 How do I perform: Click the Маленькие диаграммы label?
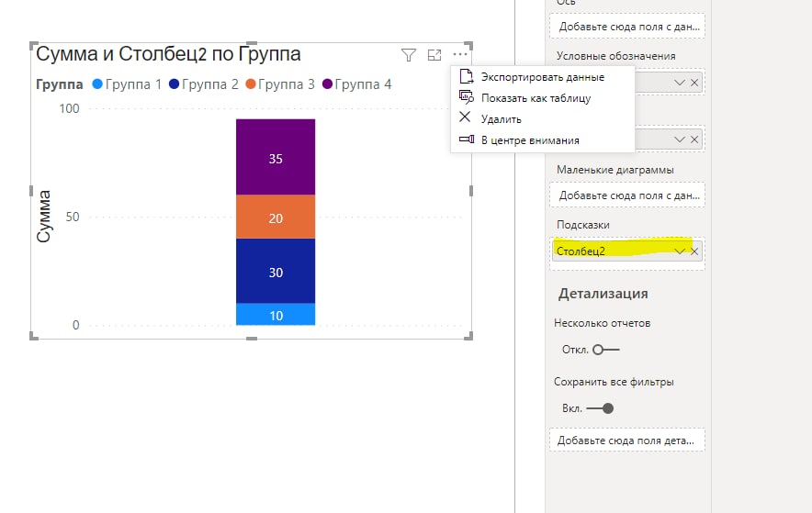[x=615, y=170]
